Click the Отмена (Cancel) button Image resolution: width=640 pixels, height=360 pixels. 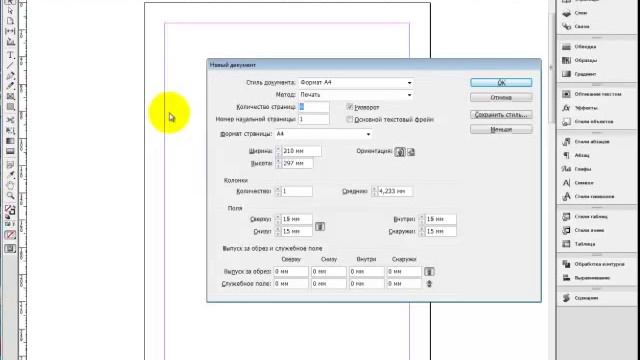(501, 98)
